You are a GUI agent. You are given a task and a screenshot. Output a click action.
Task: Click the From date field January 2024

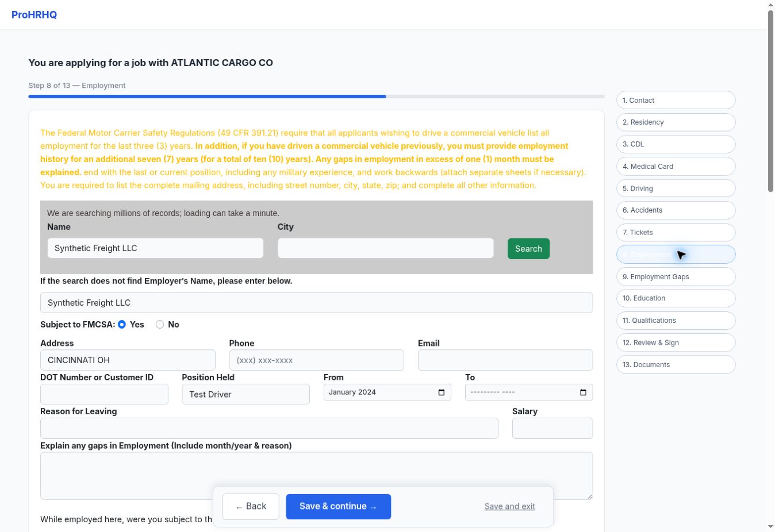click(x=387, y=392)
